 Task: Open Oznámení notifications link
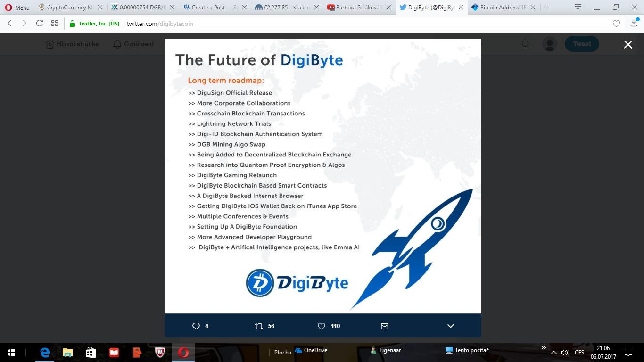click(133, 44)
